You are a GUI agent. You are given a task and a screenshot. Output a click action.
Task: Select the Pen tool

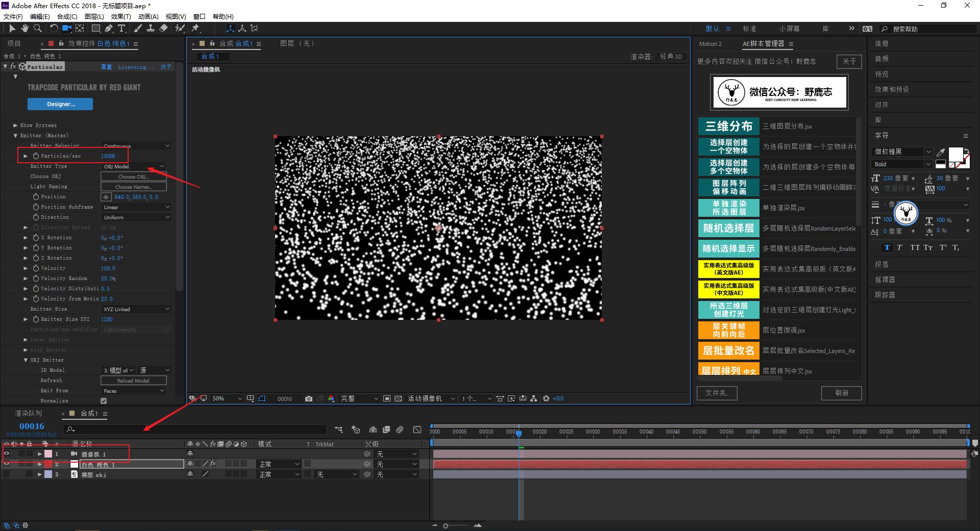pos(109,29)
